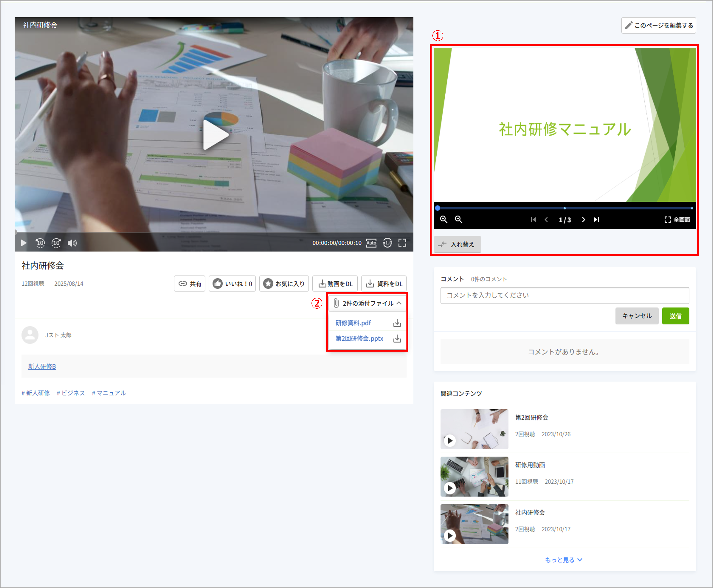Jump to the last slide
The width and height of the screenshot is (713, 588).
(x=597, y=219)
